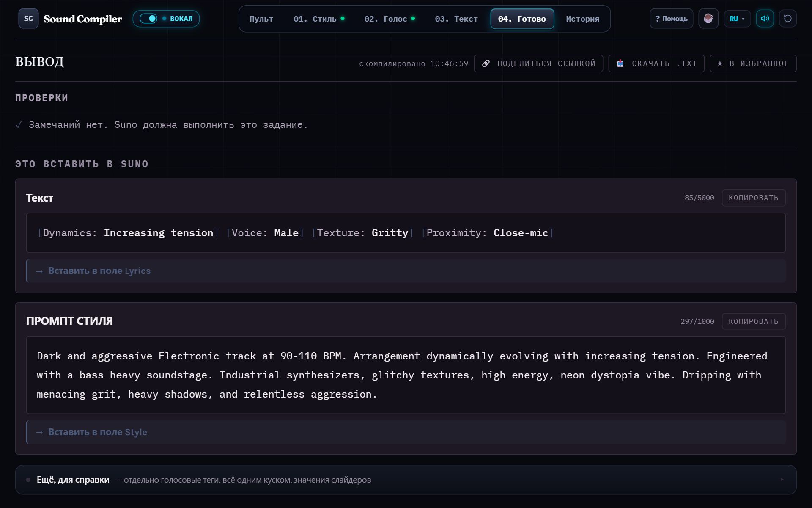Expand the Ещё, для справки section

point(406,480)
